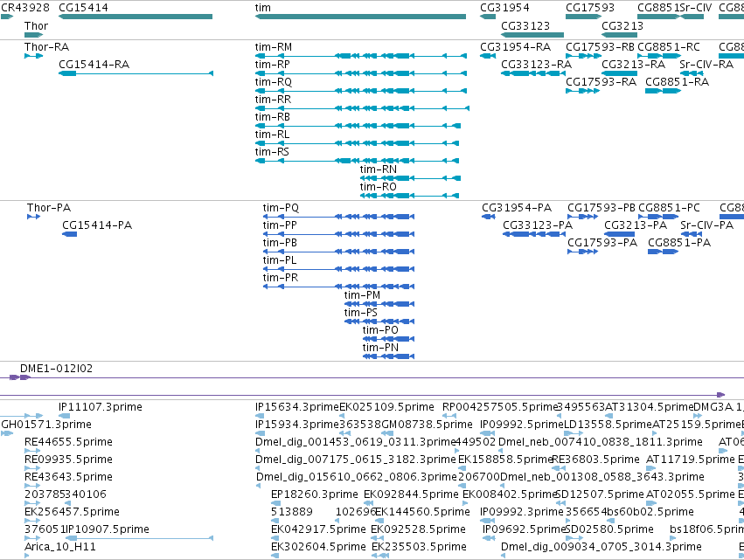Select the IP11107.3prime EST label
This screenshot has width=744, height=560.
click(101, 407)
